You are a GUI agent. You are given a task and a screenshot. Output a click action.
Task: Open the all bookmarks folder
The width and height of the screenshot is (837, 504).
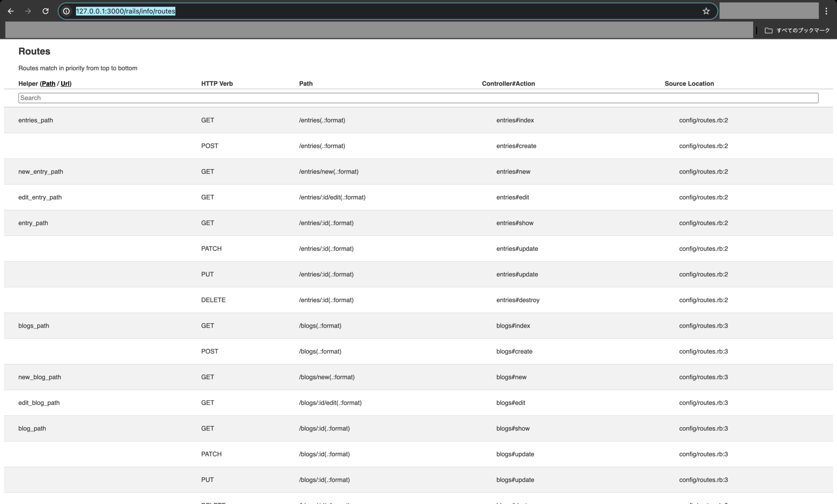point(797,30)
